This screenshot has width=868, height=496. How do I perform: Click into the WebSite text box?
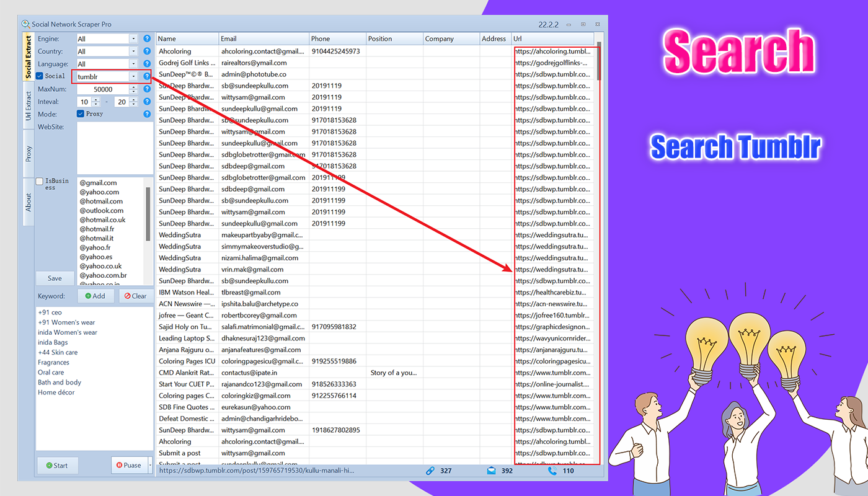[x=115, y=148]
